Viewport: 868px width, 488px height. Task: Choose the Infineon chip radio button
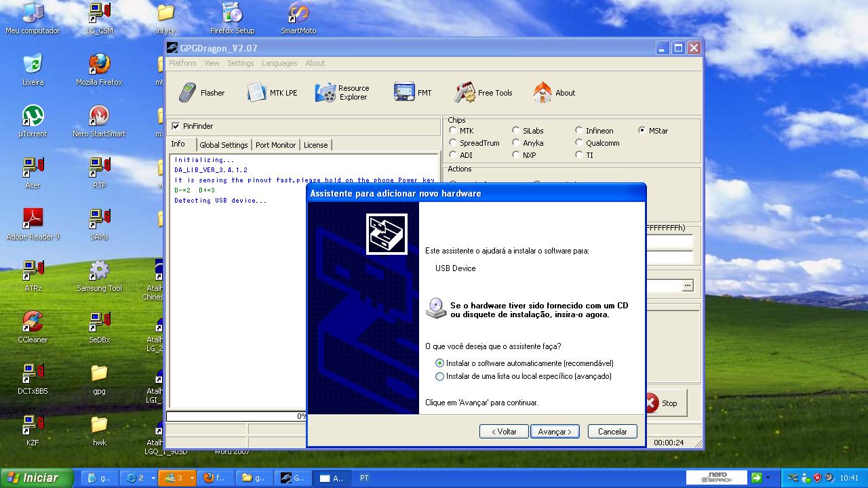pos(579,130)
